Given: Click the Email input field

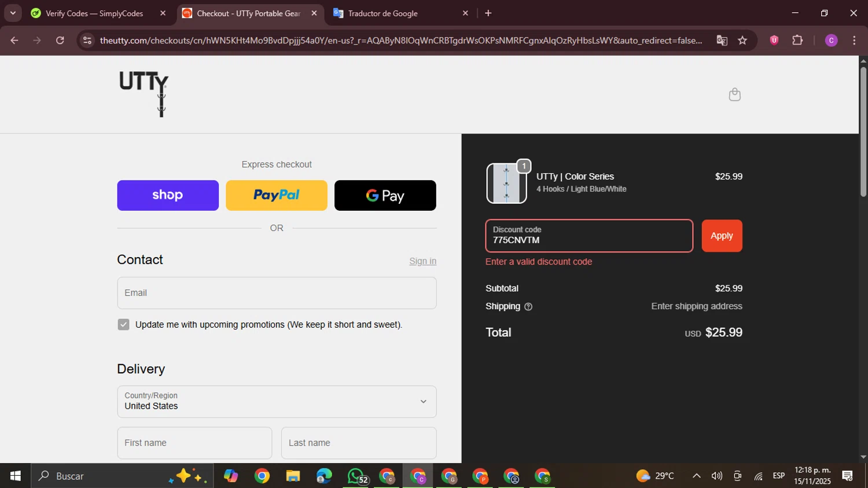Looking at the screenshot, I should tap(277, 293).
